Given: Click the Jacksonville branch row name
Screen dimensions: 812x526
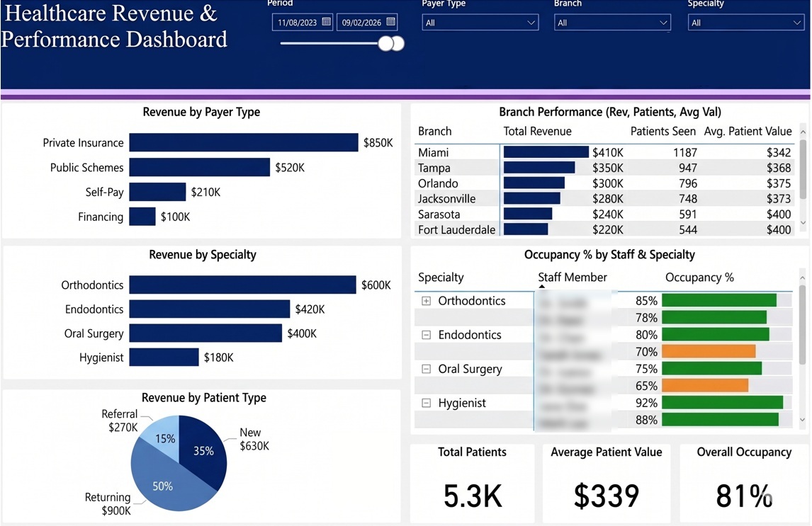Looking at the screenshot, I should [447, 199].
